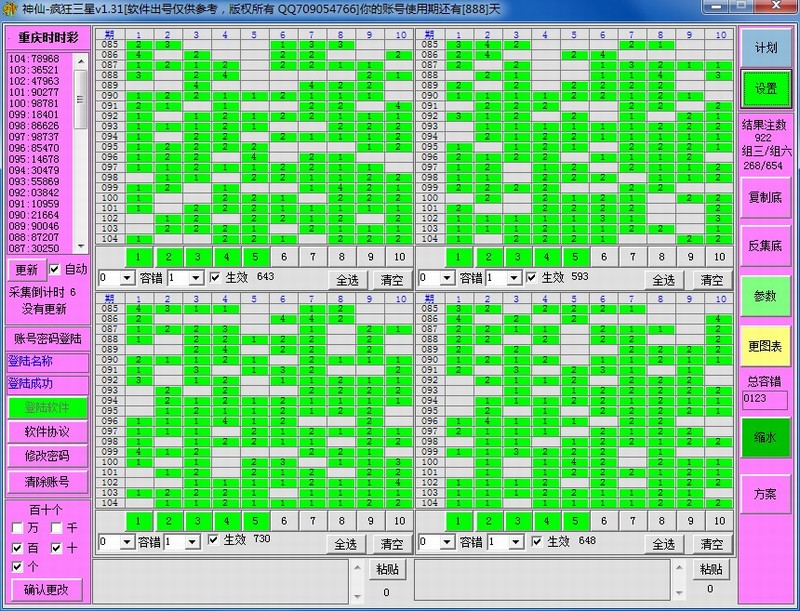Screen dimensions: 800x611
Task: Toggle the 千 position checkbox
Action: pos(56,527)
